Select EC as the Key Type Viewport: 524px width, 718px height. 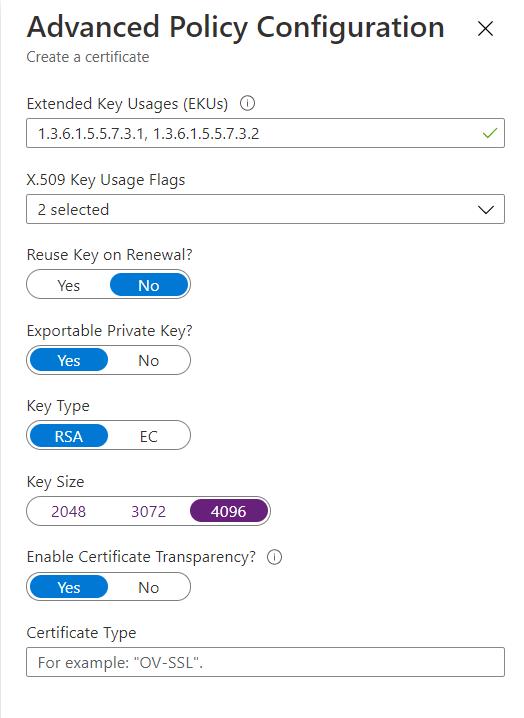click(149, 436)
